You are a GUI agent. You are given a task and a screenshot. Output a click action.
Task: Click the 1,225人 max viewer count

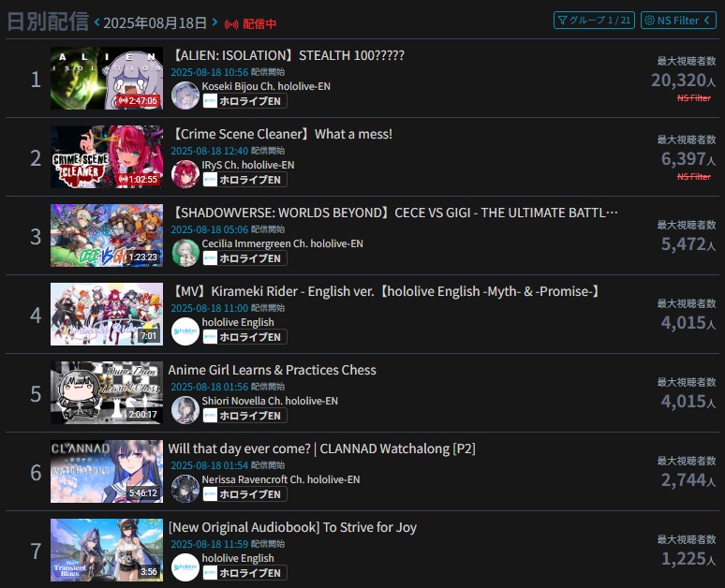[x=688, y=558]
